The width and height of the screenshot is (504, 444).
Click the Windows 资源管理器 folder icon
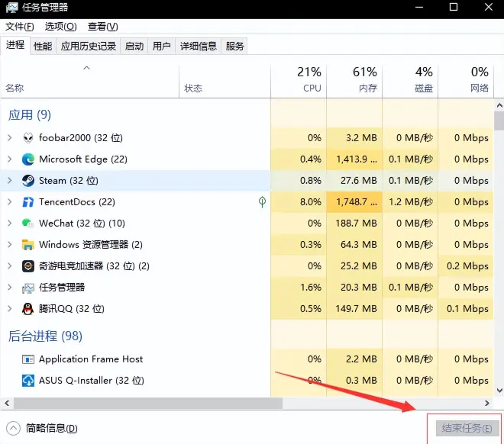click(28, 245)
